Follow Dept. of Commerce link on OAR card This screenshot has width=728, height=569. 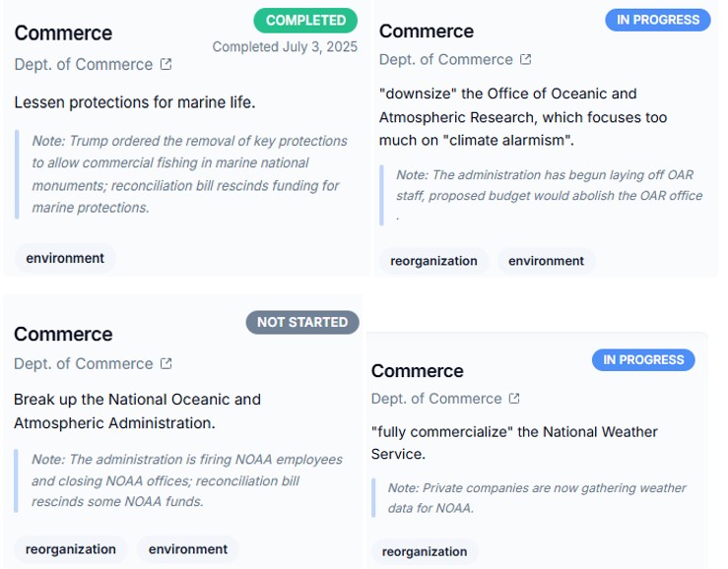coord(446,59)
